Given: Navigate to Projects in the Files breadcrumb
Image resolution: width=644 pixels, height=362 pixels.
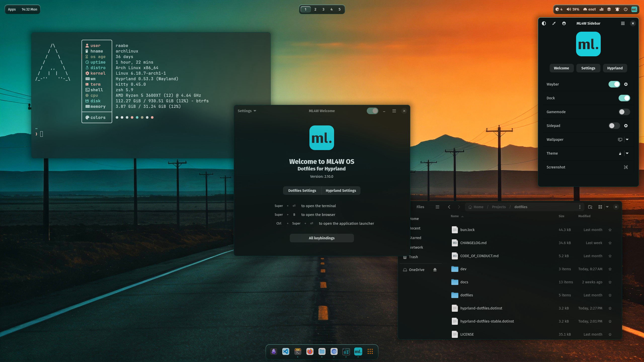Looking at the screenshot, I should tap(499, 207).
